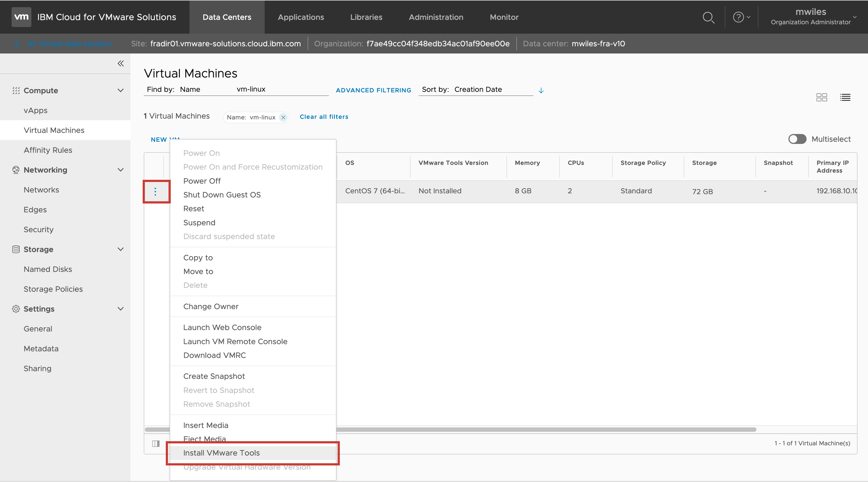Screen dimensions: 868x482
Task: Choose Install VMware Tools from menu
Action: [x=221, y=453]
